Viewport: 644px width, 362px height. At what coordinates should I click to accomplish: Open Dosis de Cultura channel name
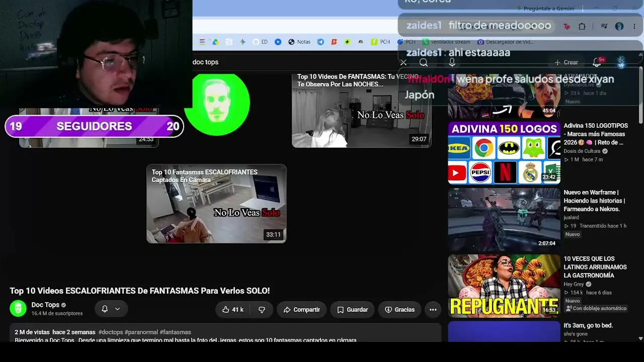point(582,151)
